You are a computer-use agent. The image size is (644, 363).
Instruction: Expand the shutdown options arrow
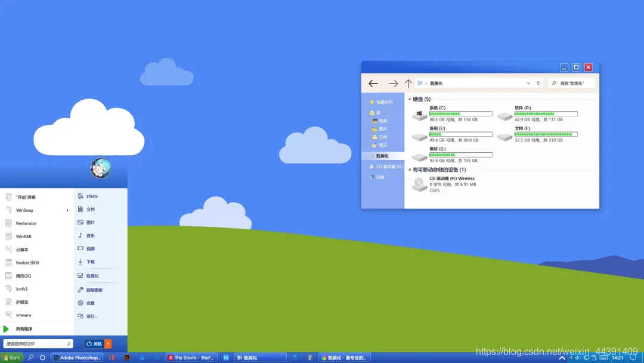coord(108,344)
